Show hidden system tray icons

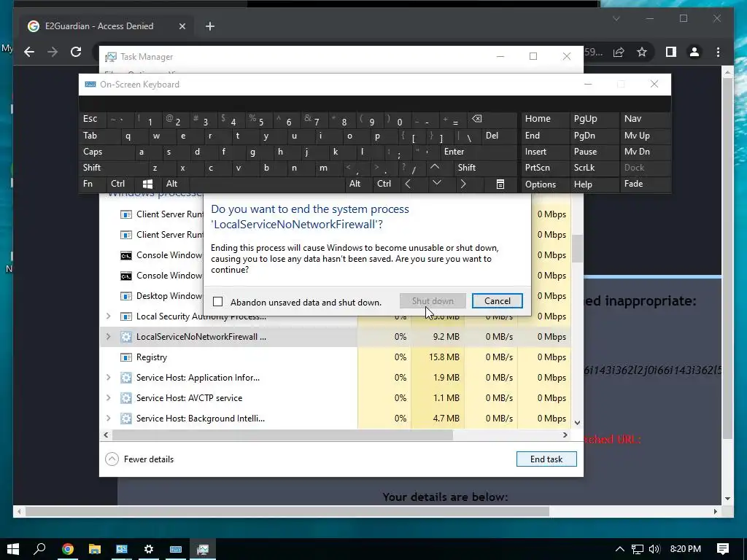click(620, 549)
